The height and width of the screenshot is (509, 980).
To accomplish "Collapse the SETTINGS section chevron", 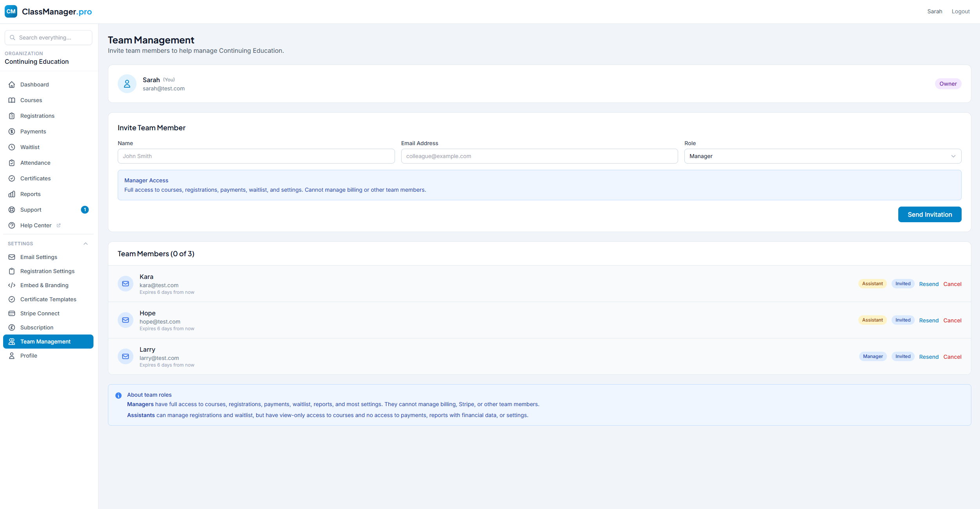I will coord(86,243).
